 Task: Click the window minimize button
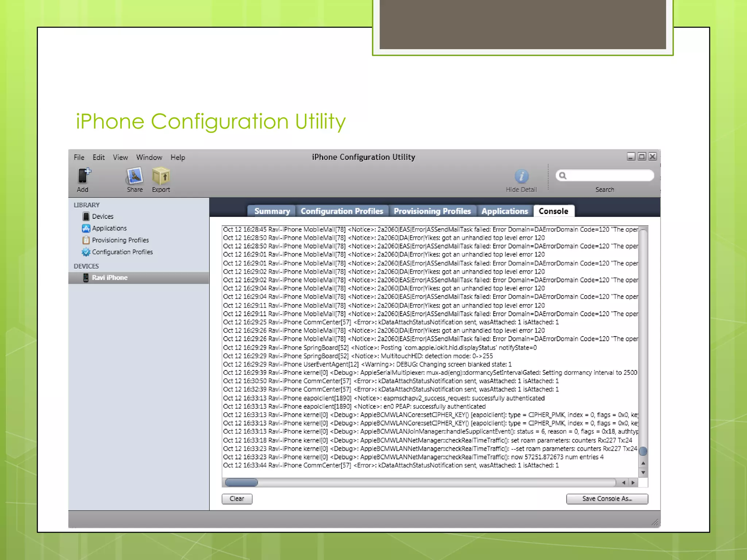(x=631, y=157)
